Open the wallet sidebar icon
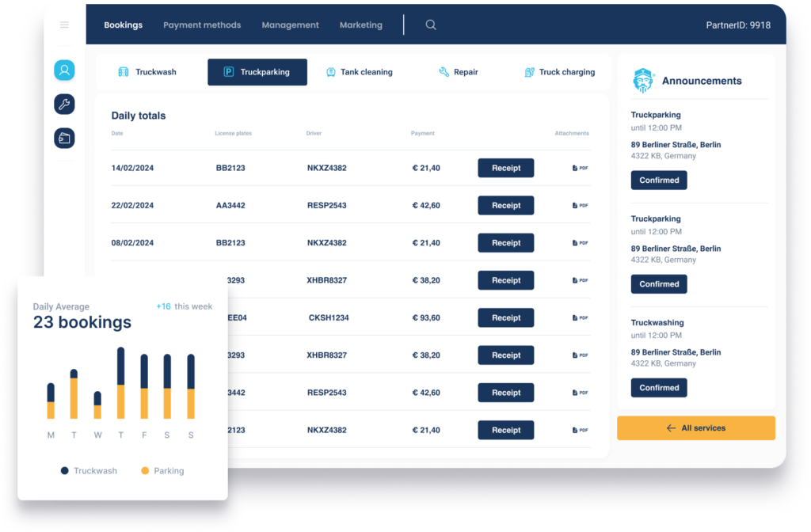The image size is (811, 532). 64,139
